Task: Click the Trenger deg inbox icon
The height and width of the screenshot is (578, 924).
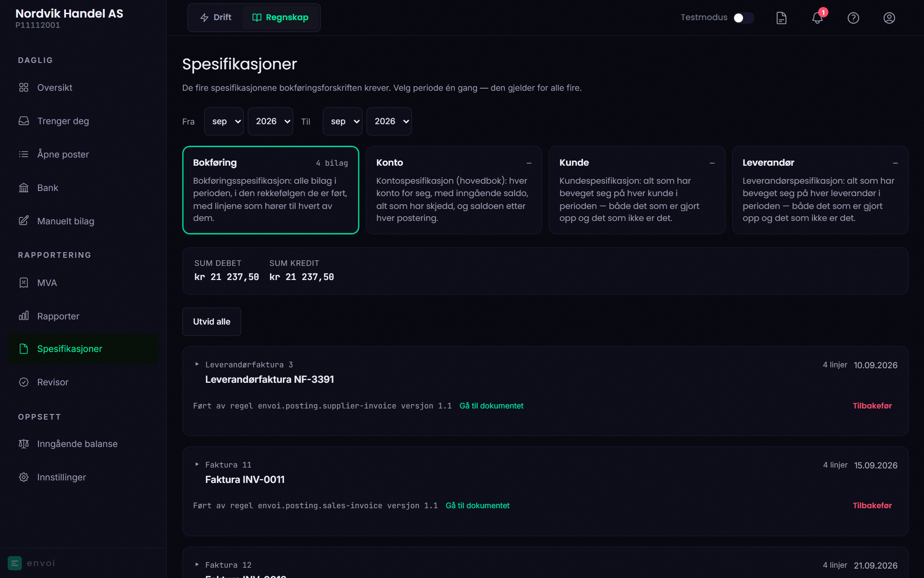Action: click(24, 121)
